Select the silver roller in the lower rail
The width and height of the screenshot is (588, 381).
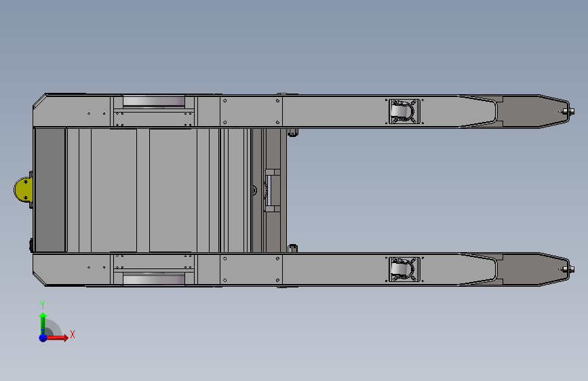point(154,279)
